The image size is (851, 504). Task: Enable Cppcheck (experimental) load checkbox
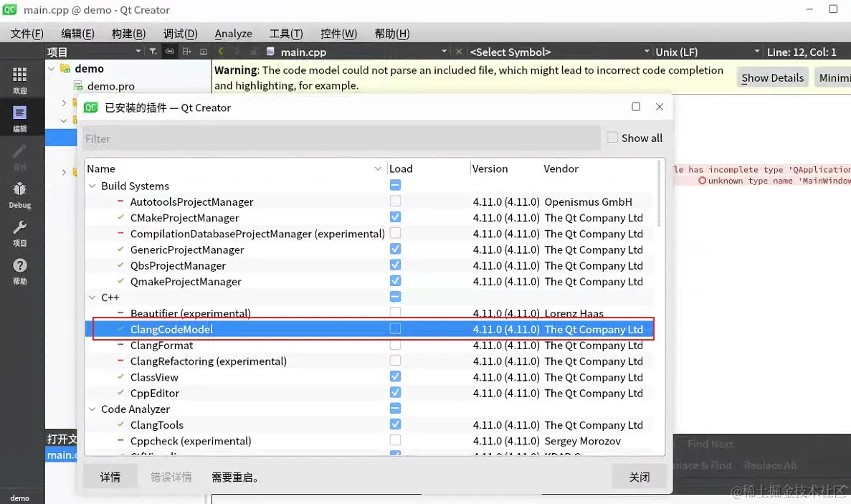click(395, 440)
